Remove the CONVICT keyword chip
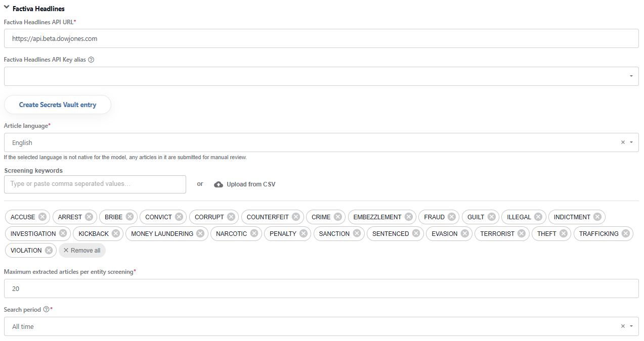The image size is (644, 341). [179, 217]
